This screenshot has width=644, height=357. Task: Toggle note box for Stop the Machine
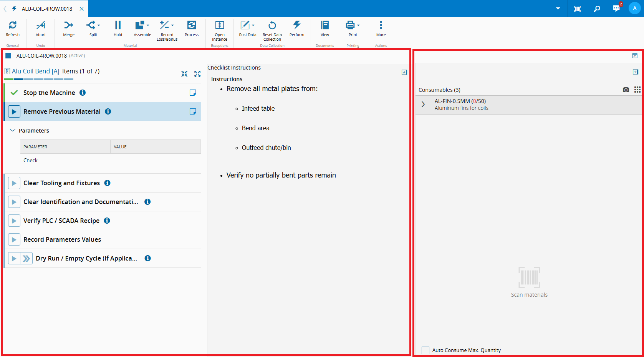[193, 93]
